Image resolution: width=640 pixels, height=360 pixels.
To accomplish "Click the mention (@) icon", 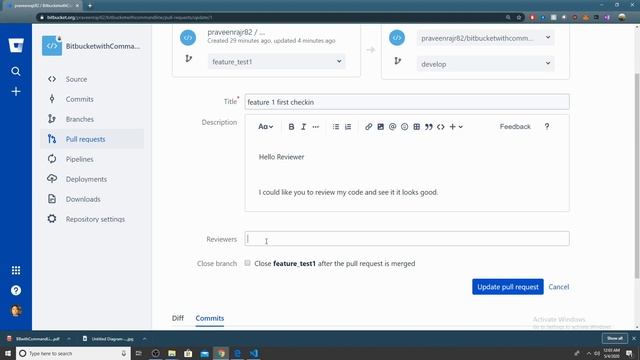I will click(x=393, y=127).
